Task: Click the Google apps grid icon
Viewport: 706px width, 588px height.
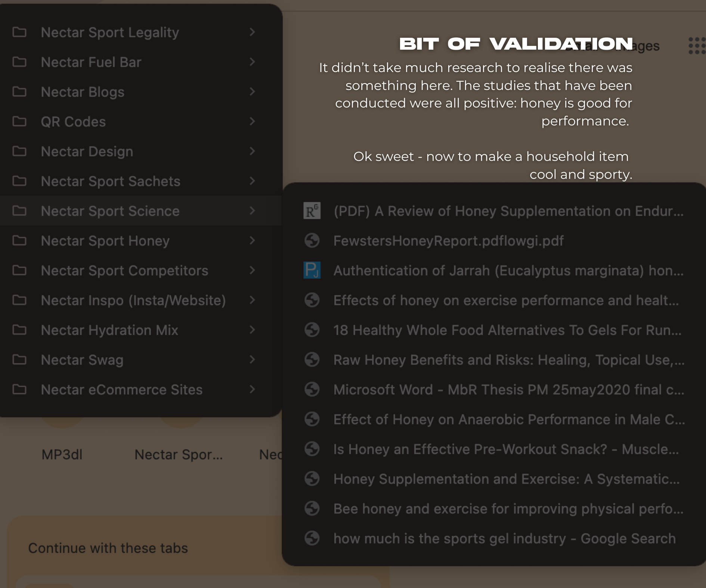Action: click(697, 46)
